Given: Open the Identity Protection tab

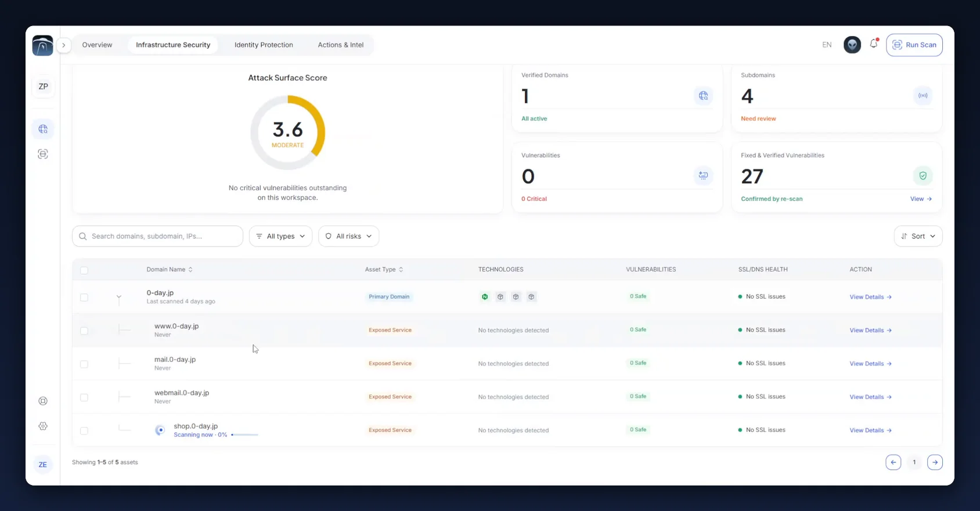Looking at the screenshot, I should click(264, 45).
